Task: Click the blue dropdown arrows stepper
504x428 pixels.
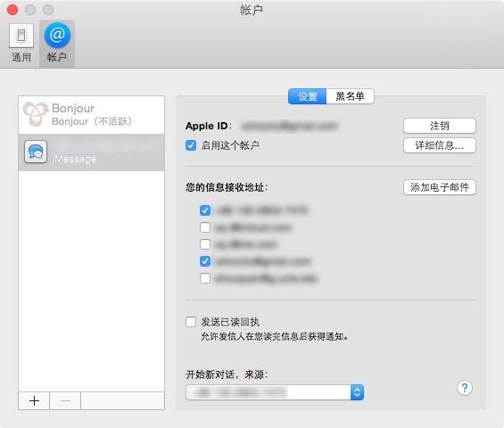Action: coord(357,392)
